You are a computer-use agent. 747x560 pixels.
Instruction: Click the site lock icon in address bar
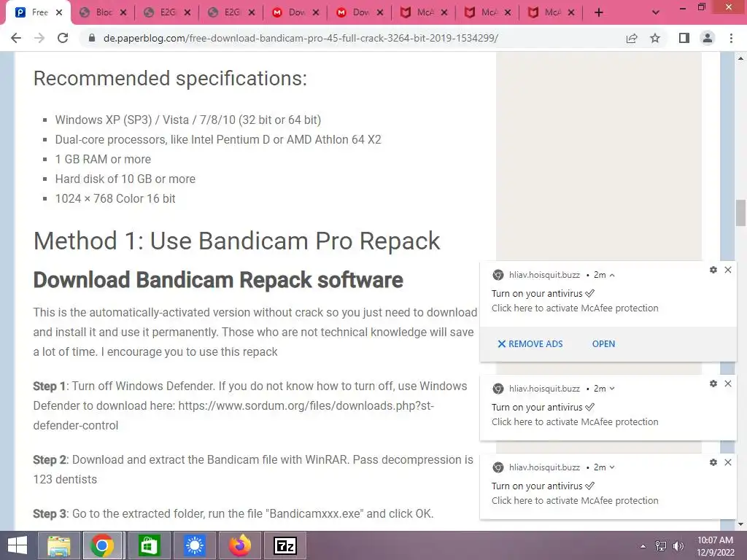[x=92, y=38]
